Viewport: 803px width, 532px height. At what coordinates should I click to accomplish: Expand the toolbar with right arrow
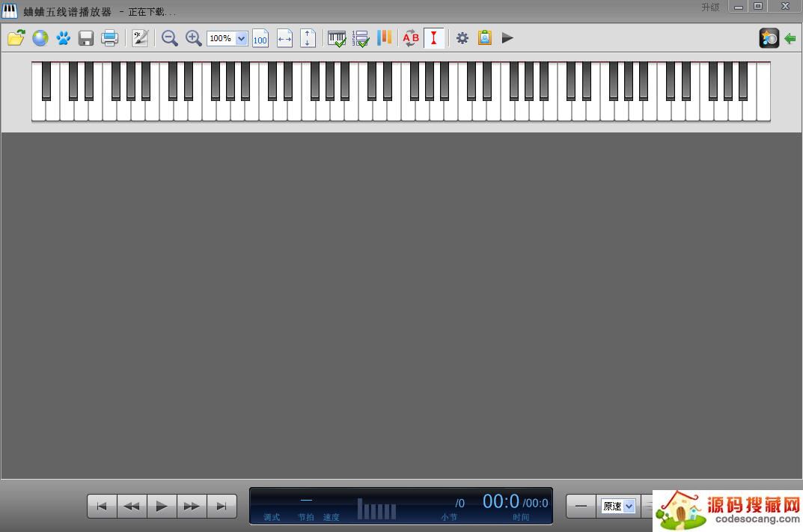507,38
